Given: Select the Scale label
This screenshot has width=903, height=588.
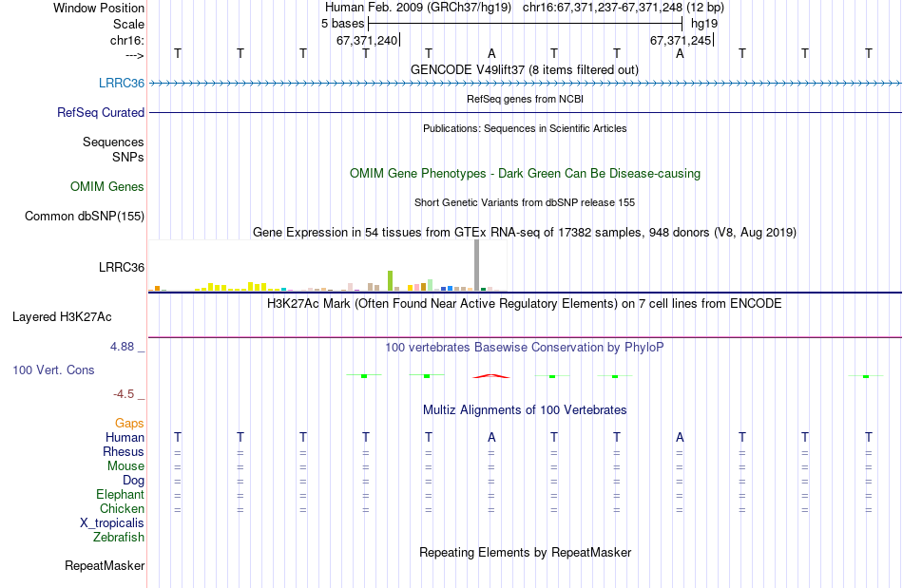Looking at the screenshot, I should coord(128,24).
